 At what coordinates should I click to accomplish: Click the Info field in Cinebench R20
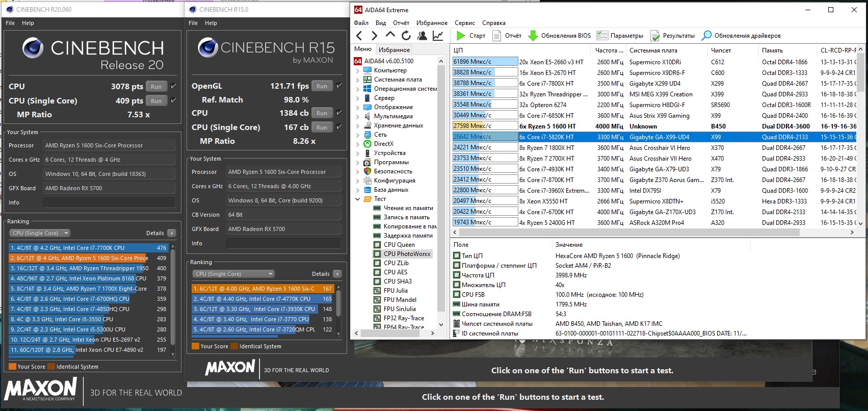click(109, 202)
